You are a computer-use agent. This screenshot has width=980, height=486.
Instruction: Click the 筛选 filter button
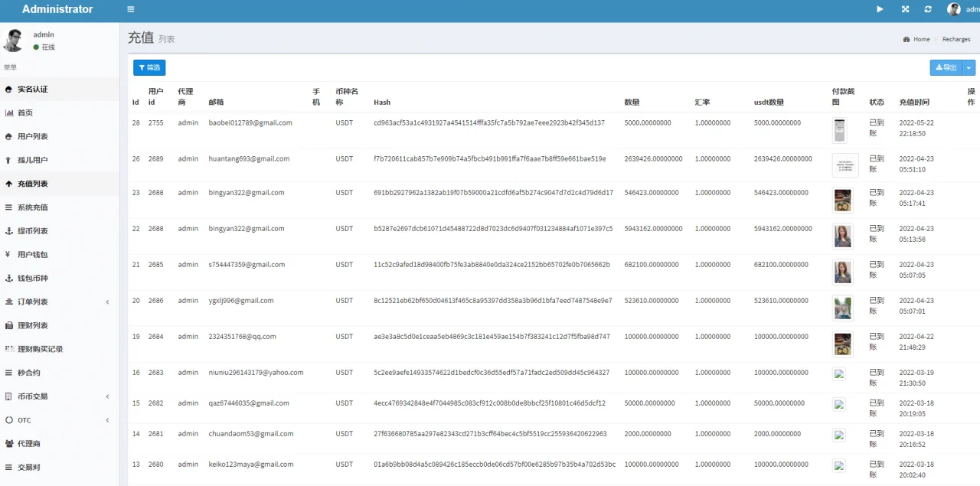(149, 67)
